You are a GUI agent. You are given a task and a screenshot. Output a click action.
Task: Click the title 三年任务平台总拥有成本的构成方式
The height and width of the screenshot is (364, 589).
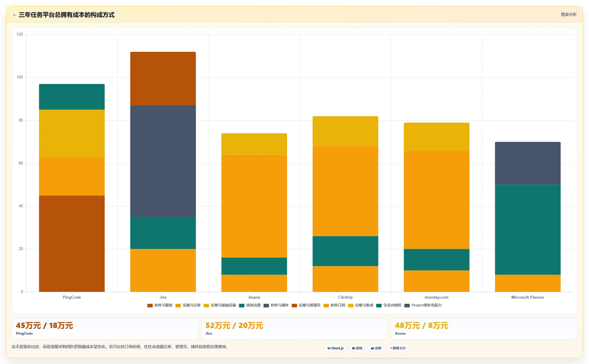(67, 15)
